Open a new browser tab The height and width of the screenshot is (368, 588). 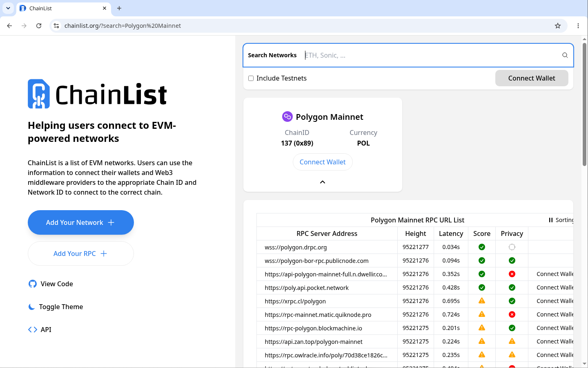point(119,8)
